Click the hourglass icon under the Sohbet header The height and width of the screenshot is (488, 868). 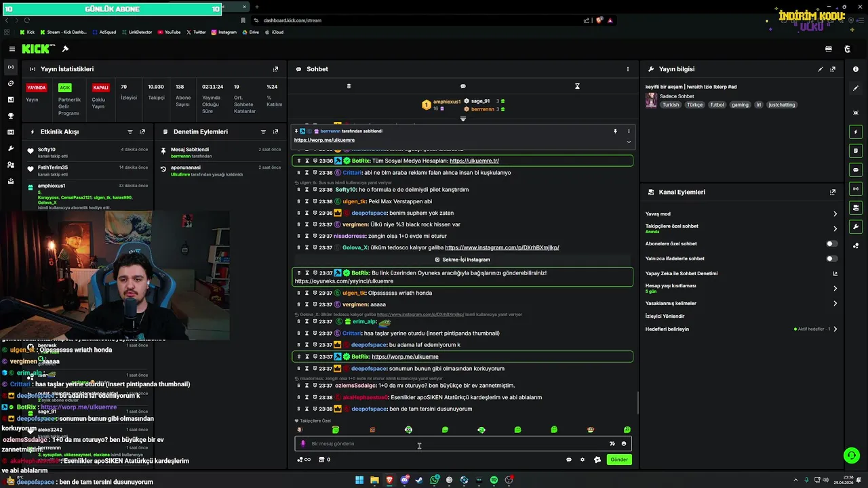[x=577, y=86]
